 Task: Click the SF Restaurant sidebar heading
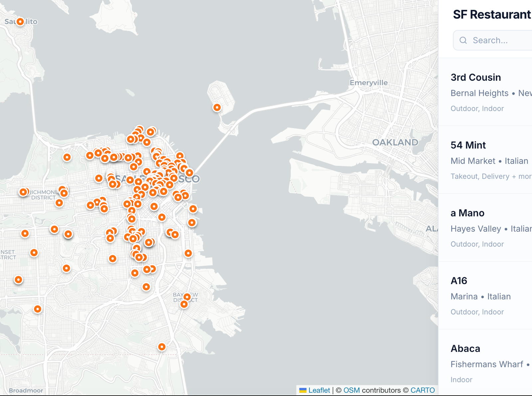tap(491, 15)
